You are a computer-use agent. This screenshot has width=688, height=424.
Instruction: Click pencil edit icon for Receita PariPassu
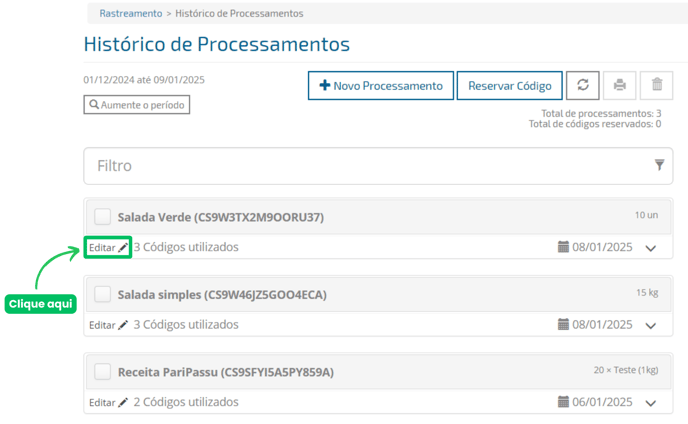click(123, 402)
